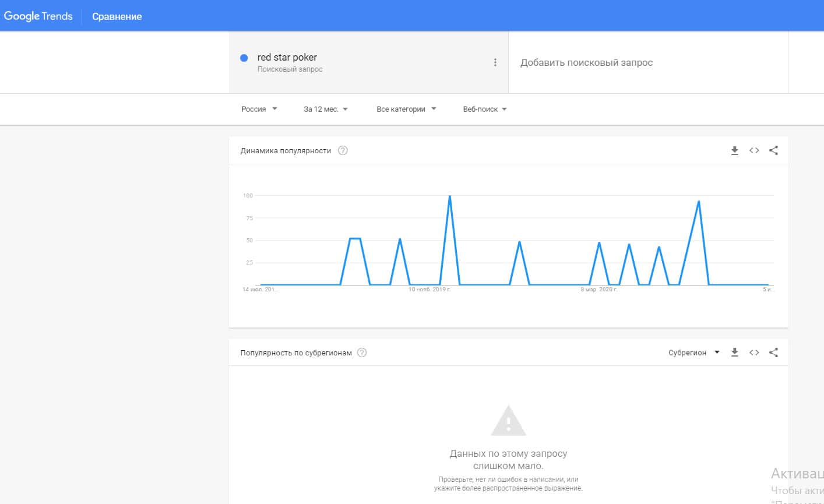Click Добавить поисковый запрос field
Screen dimensions: 824x504
click(586, 62)
